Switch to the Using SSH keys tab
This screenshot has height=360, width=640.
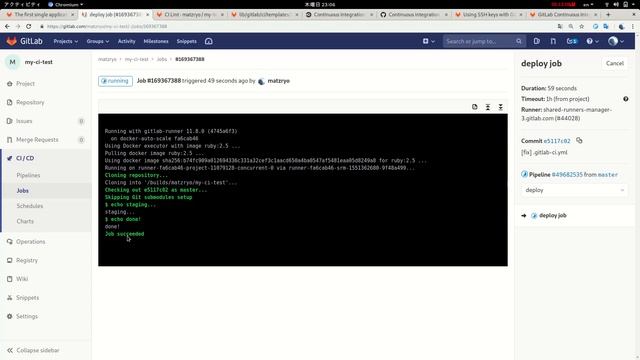pos(489,14)
